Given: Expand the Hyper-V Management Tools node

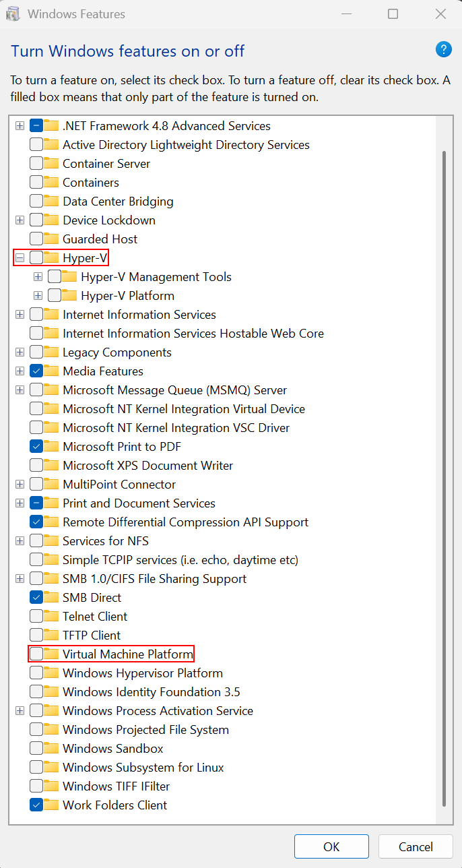Looking at the screenshot, I should [x=38, y=276].
